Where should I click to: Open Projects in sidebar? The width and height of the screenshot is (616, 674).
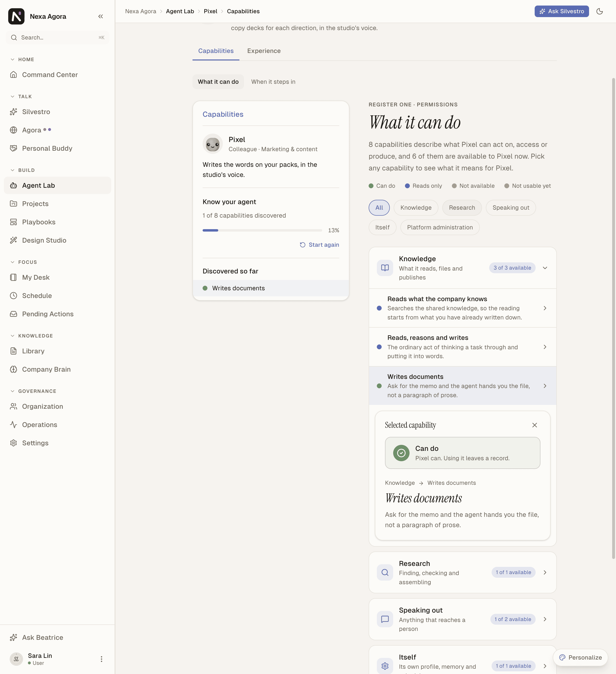(x=58, y=204)
